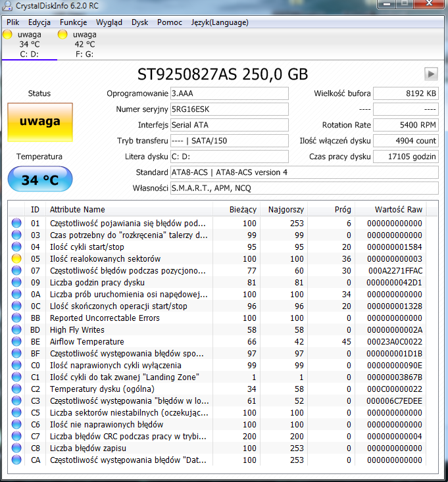448x482 pixels.
Task: Select the C: D: disk tab
Action: click(x=29, y=44)
